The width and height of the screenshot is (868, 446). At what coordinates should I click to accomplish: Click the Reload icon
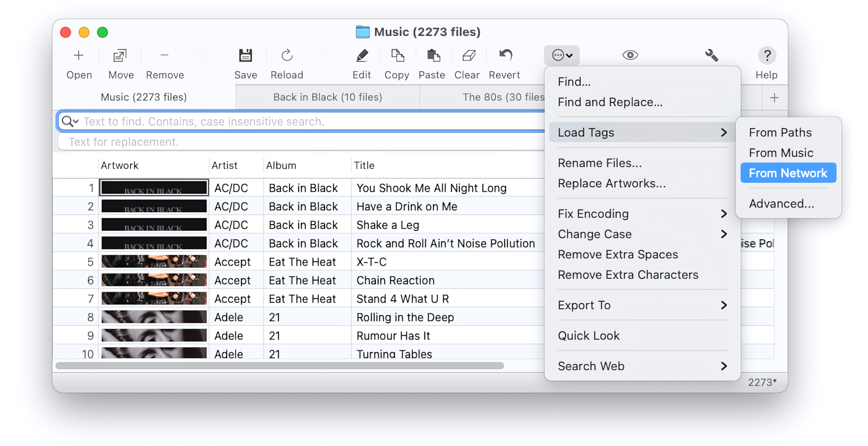[287, 55]
